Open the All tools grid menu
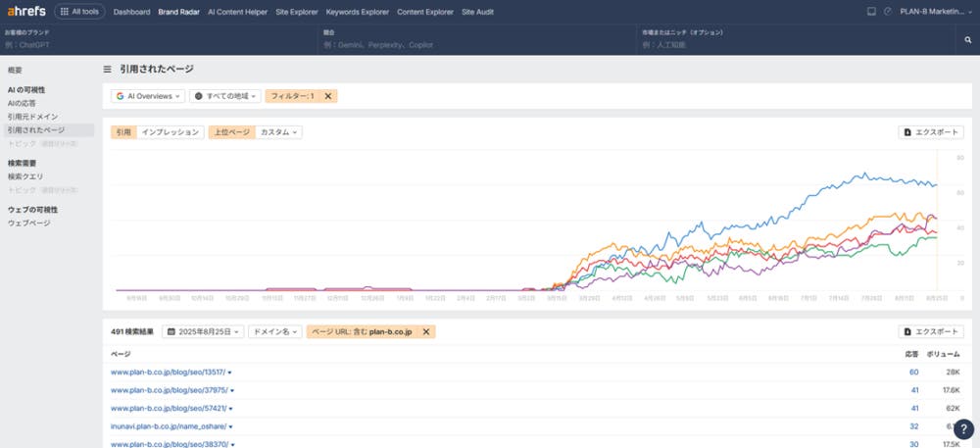 [80, 12]
